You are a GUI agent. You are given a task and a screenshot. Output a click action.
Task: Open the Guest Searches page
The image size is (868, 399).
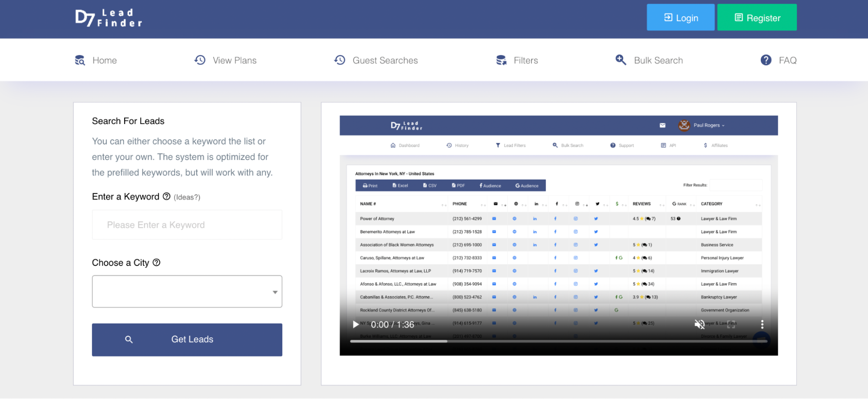376,60
